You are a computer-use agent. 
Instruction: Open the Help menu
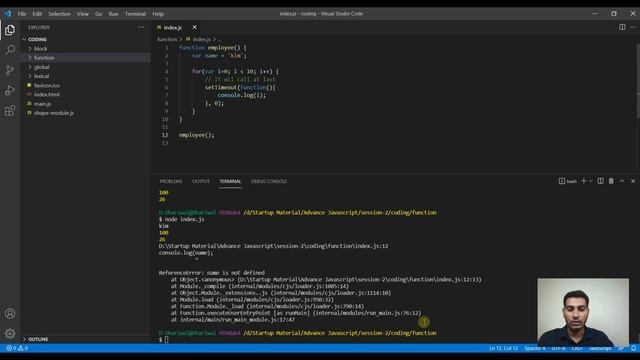158,14
